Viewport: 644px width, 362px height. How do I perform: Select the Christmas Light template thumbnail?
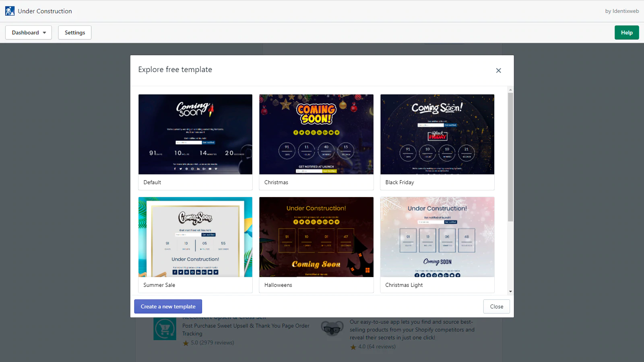pos(437,237)
